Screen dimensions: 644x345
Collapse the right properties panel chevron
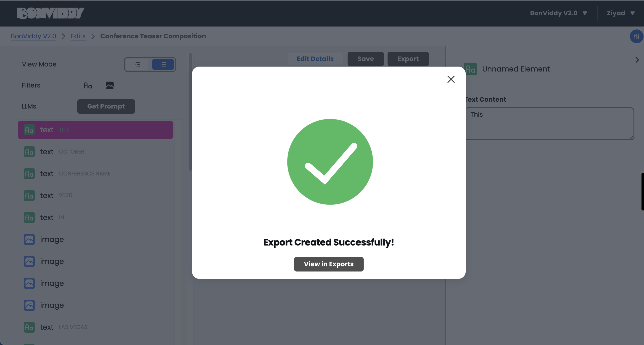(637, 60)
